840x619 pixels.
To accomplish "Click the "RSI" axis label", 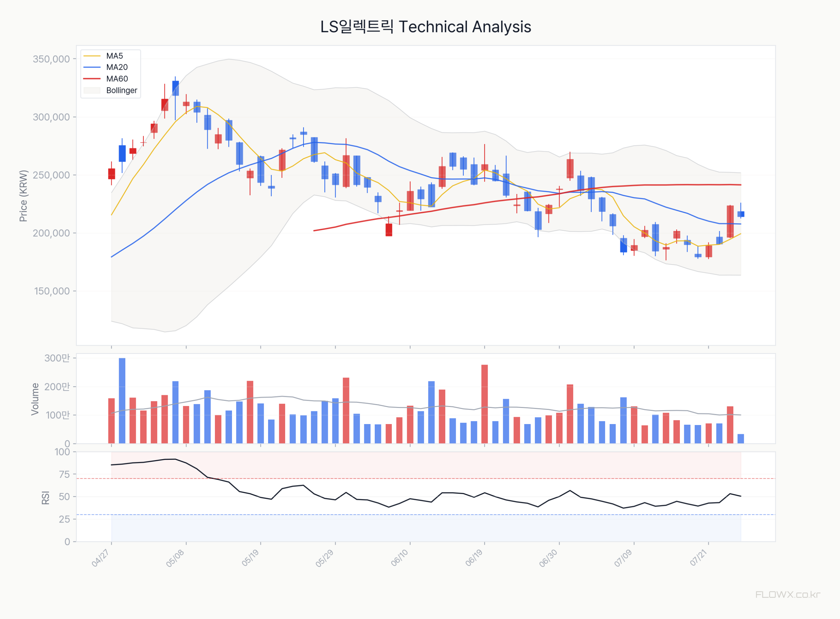I will 45,498.
